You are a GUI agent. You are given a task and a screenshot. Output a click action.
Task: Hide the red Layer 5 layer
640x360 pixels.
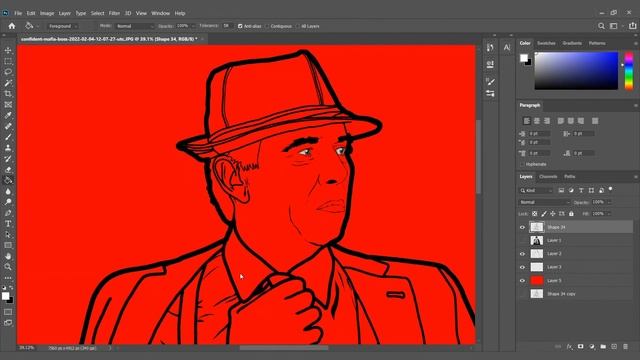click(x=522, y=281)
